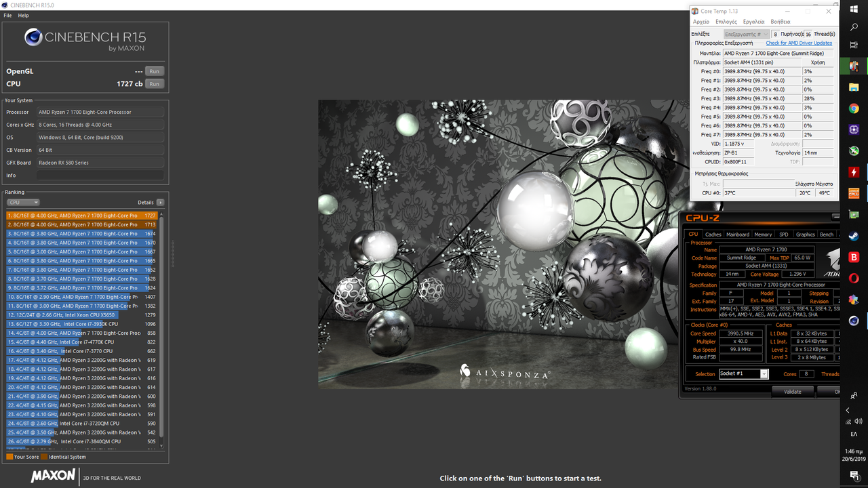Click the red lightning bolt taskbar icon
Screen dimensions: 868x488
point(854,172)
